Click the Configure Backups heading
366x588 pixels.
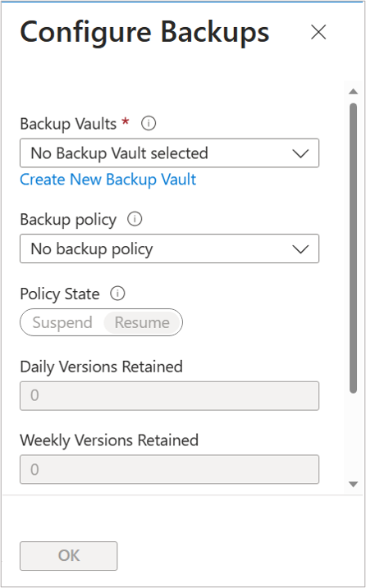[144, 33]
